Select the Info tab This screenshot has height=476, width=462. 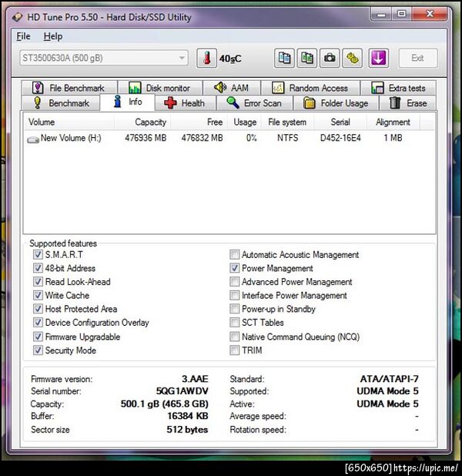pyautogui.click(x=128, y=102)
